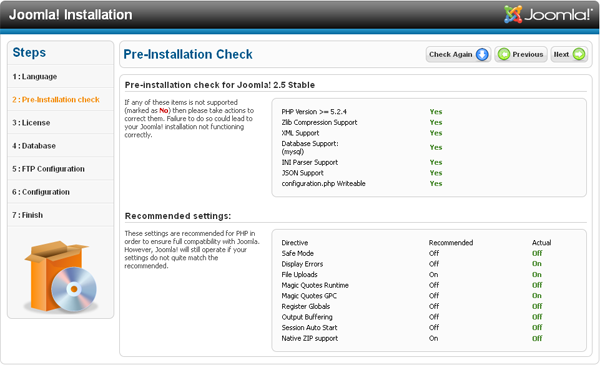Click the 'Recommended' column header
The image size is (600, 365).
coord(451,243)
